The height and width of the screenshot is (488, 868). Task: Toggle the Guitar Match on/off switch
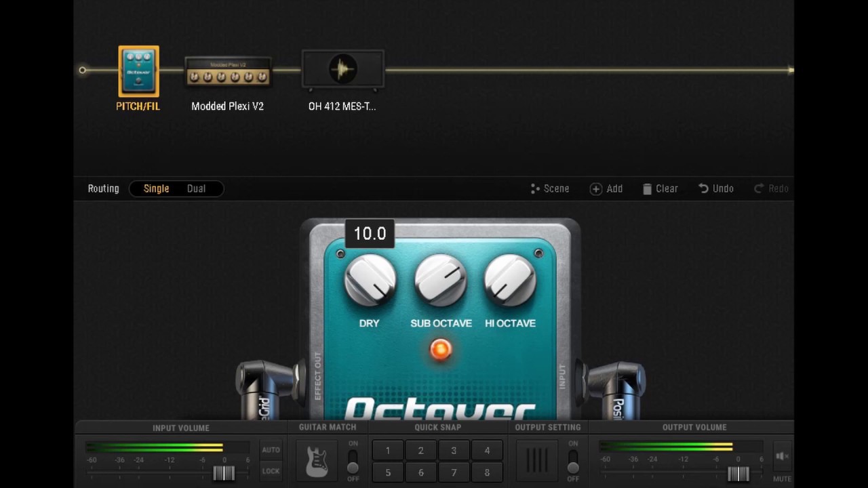pos(353,461)
